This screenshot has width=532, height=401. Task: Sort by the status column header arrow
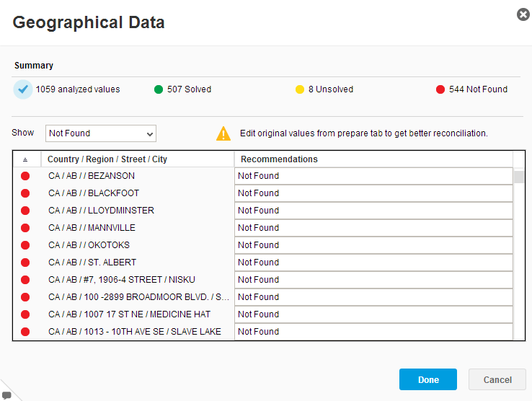tap(26, 159)
